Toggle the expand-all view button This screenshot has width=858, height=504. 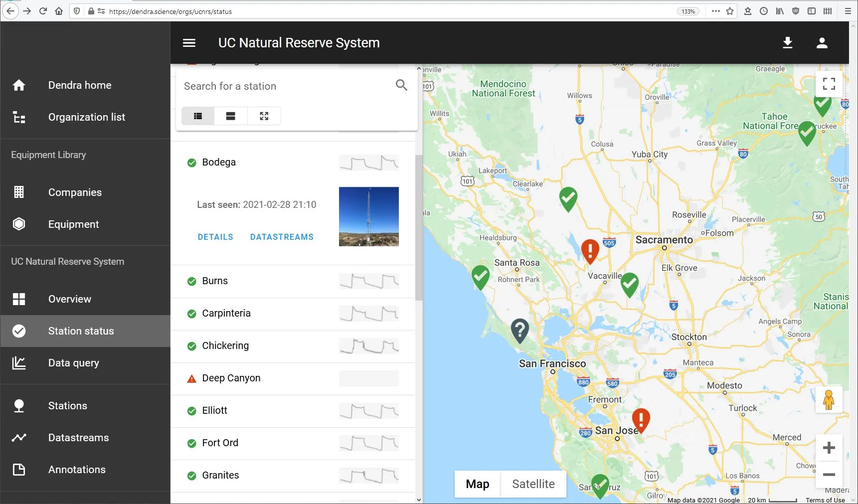(264, 116)
